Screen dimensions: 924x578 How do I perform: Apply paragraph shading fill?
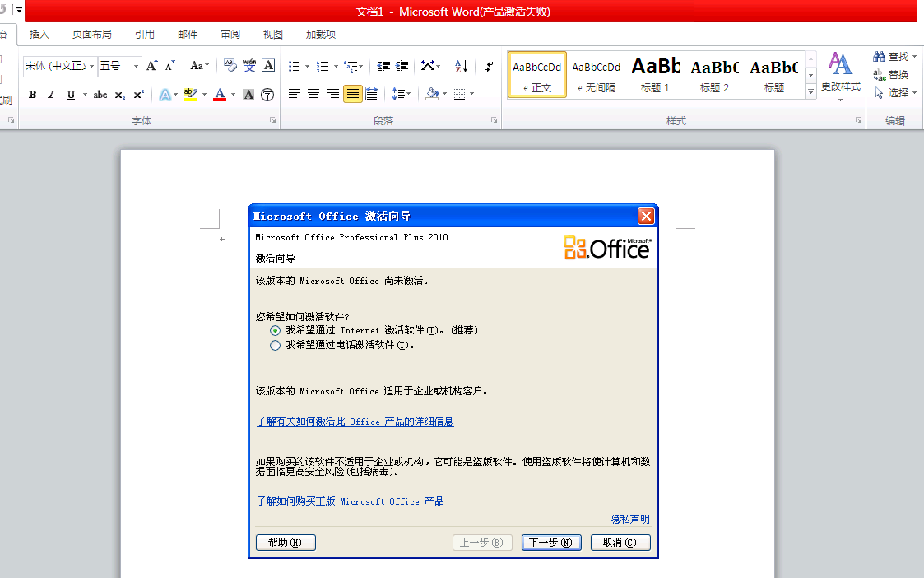pyautogui.click(x=432, y=94)
